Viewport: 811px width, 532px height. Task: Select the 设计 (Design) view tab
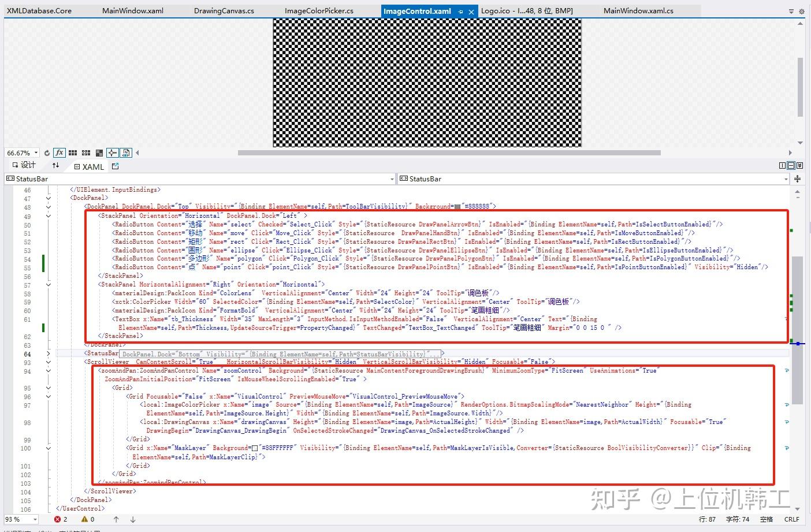(x=26, y=165)
